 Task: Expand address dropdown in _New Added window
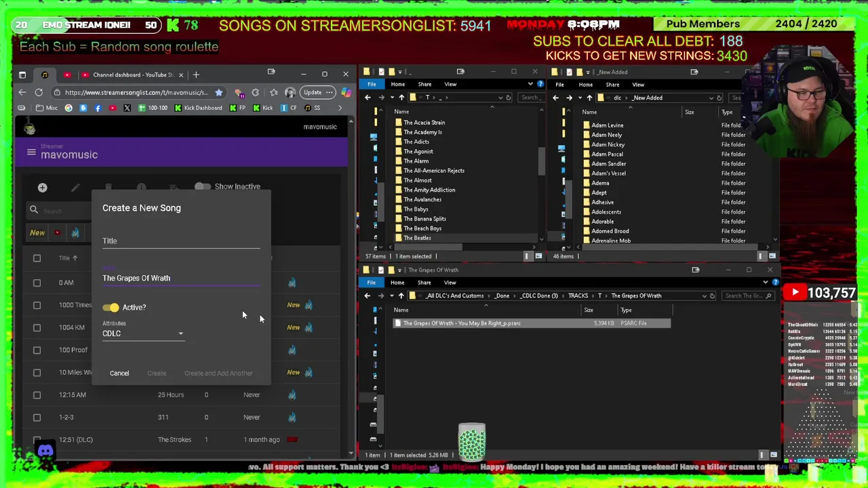click(711, 98)
